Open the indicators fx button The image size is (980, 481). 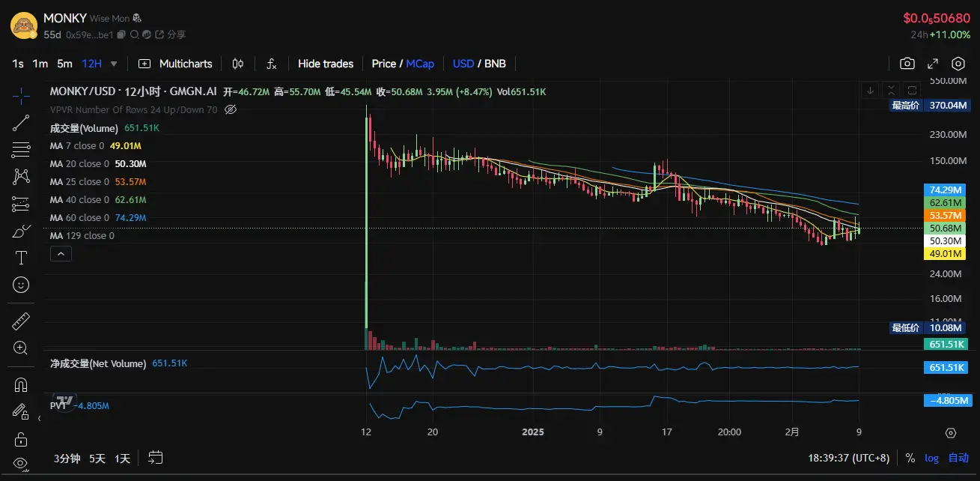click(272, 64)
